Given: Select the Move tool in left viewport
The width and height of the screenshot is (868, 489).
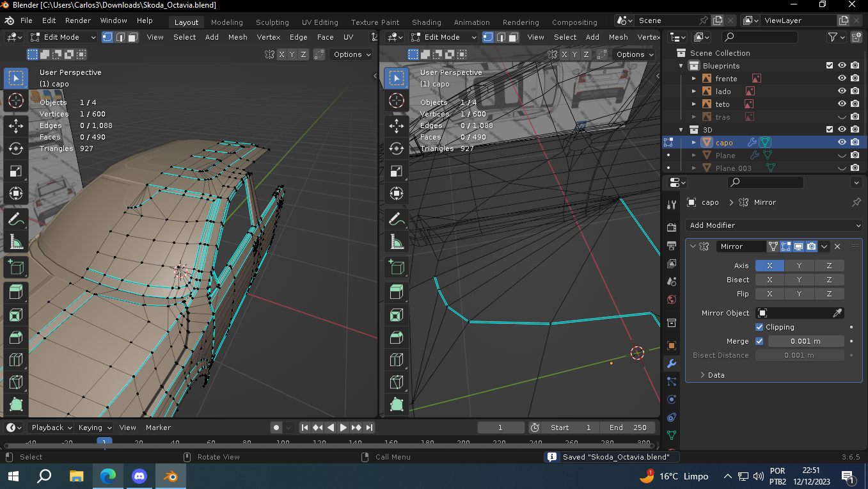Looking at the screenshot, I should click(x=16, y=125).
